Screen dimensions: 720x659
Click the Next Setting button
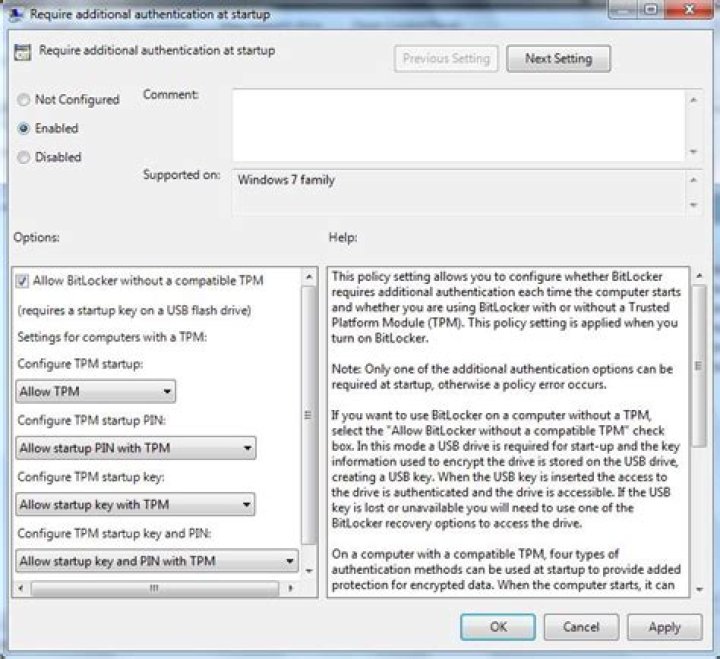pyautogui.click(x=558, y=59)
